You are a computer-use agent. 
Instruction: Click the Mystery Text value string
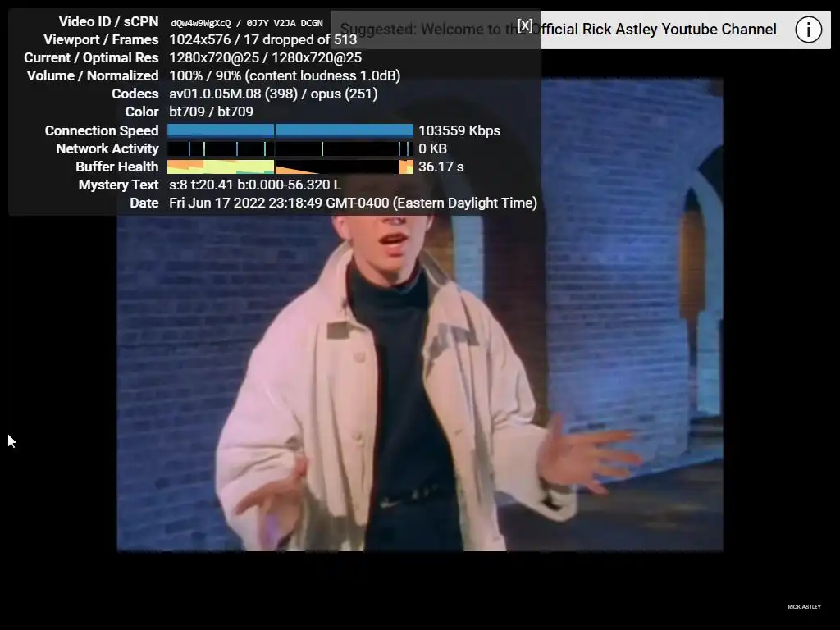[x=255, y=185]
